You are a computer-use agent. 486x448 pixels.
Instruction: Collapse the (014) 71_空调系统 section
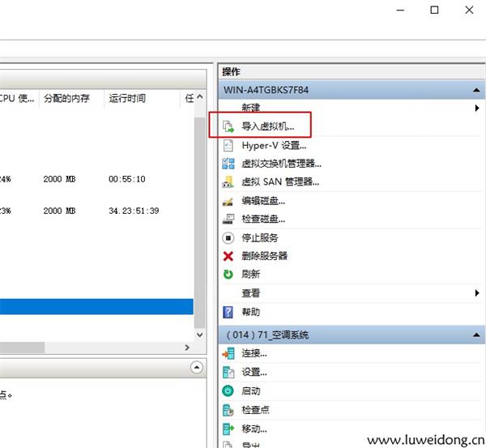[x=476, y=335]
